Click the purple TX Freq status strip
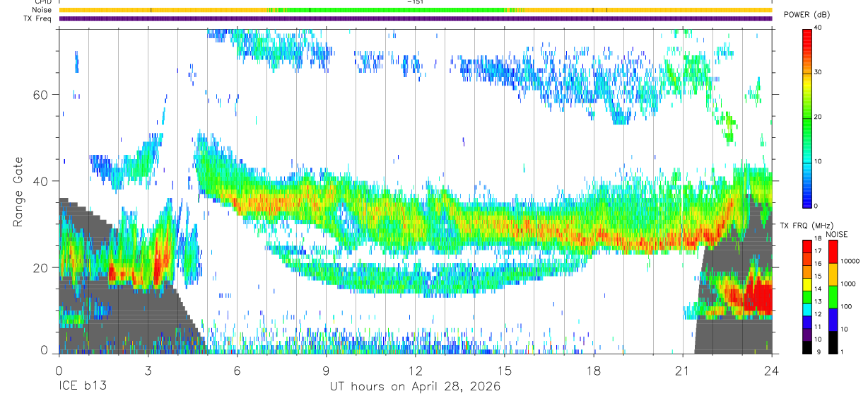This screenshot has height=401, width=868. coord(416,18)
